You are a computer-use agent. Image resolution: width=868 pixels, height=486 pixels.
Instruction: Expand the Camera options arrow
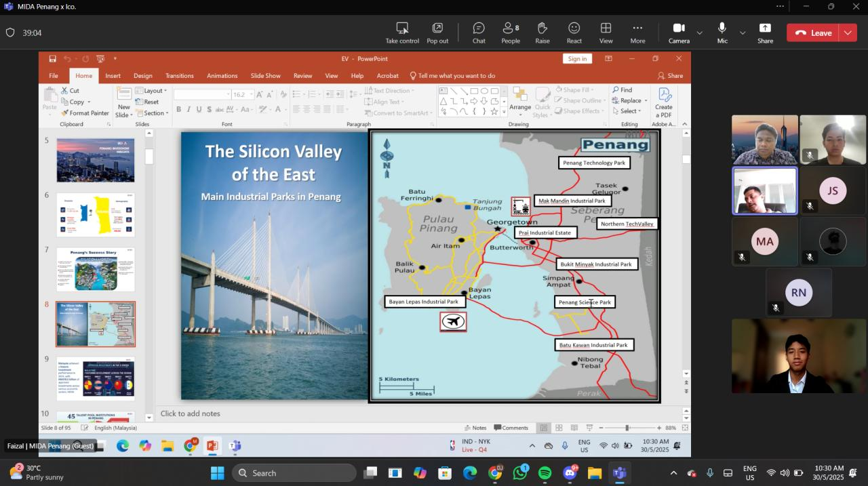[x=700, y=33]
